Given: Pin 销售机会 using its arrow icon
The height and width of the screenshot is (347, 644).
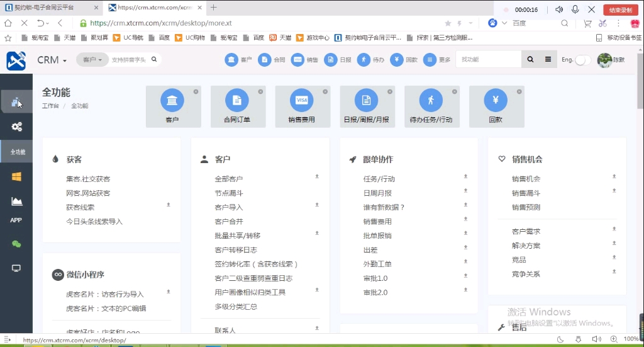Looking at the screenshot, I should [x=614, y=176].
